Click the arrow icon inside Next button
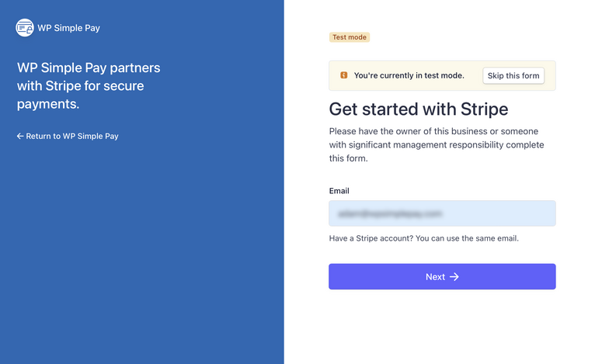This screenshot has width=602, height=364. 454,277
